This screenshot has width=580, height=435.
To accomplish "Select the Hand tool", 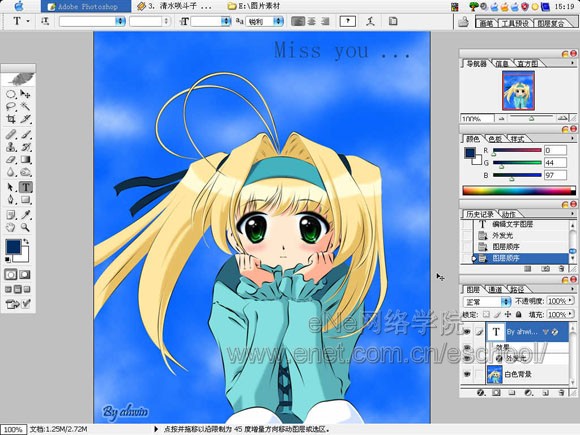I will click(x=11, y=227).
